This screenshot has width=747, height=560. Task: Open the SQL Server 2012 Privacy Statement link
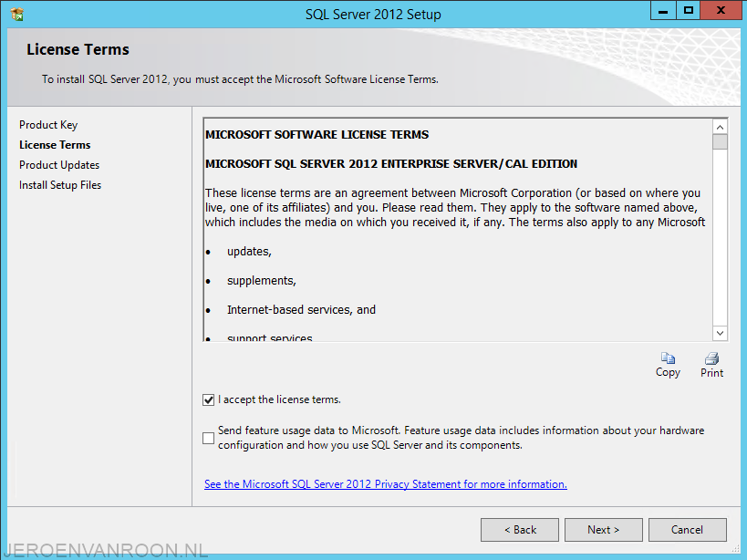click(x=386, y=484)
